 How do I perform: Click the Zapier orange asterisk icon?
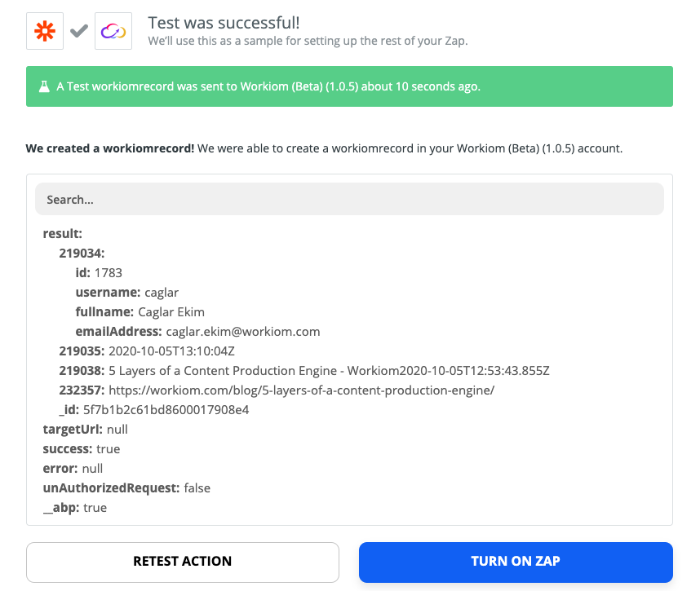click(45, 31)
